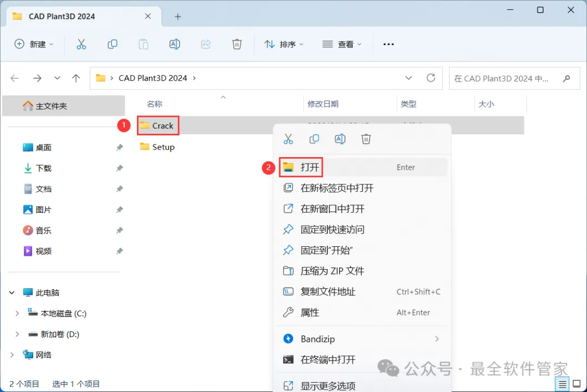The width and height of the screenshot is (587, 392).
Task: Sort by 名称 column header
Action: (x=154, y=104)
